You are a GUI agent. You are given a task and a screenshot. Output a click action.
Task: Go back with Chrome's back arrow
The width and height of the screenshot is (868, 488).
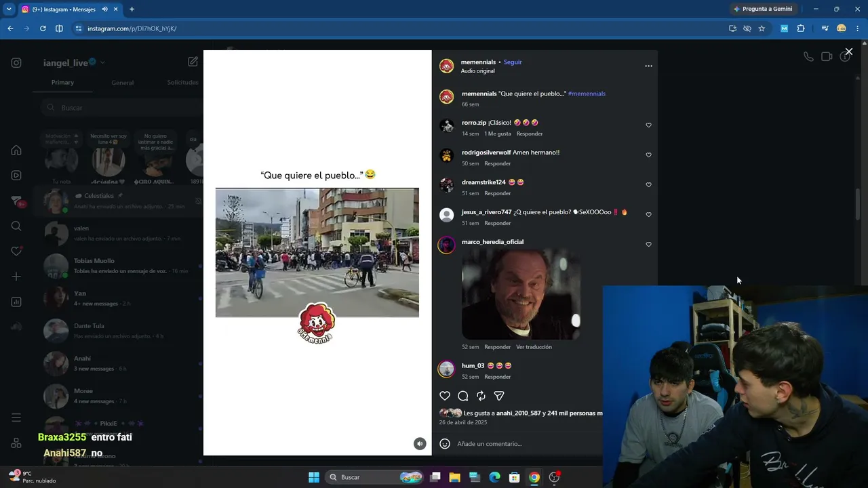coord(10,28)
